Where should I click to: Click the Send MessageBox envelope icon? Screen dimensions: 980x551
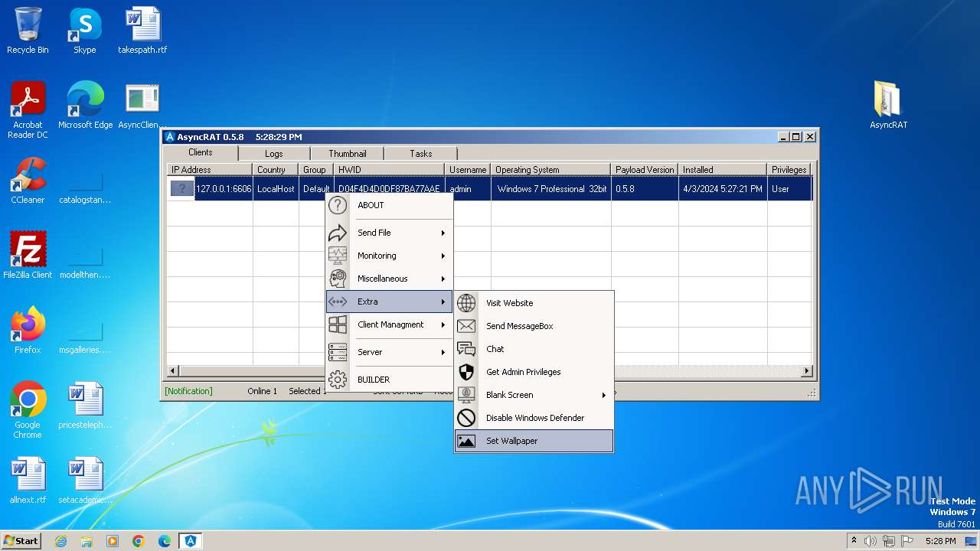(466, 326)
